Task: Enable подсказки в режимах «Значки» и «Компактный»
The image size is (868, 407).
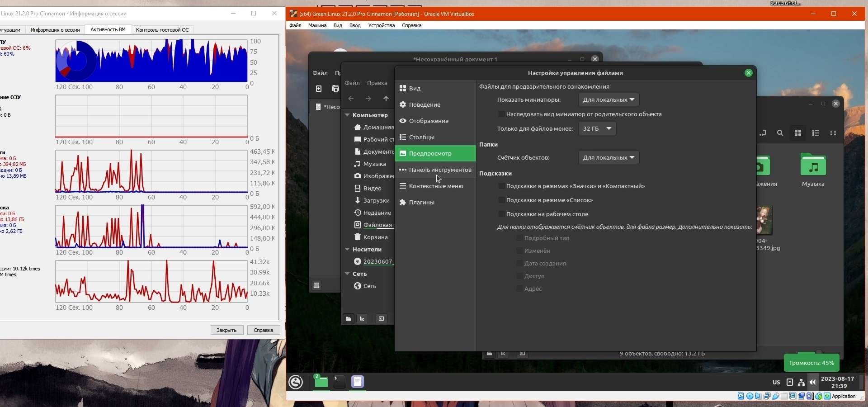Action: [x=501, y=186]
